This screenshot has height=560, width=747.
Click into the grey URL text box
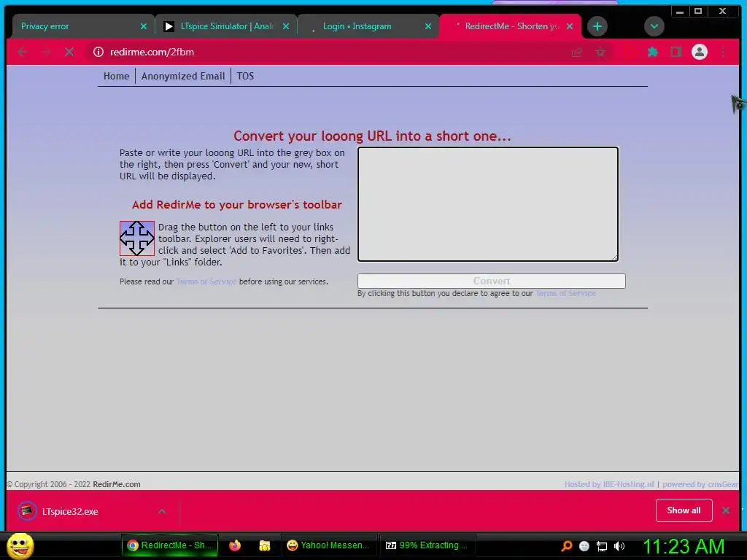point(488,204)
